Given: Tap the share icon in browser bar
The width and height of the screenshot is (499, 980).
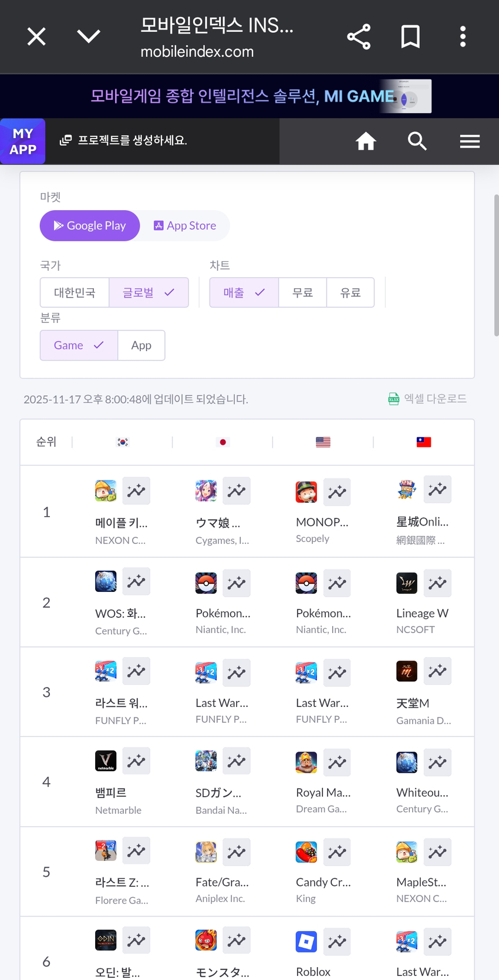Looking at the screenshot, I should click(359, 37).
